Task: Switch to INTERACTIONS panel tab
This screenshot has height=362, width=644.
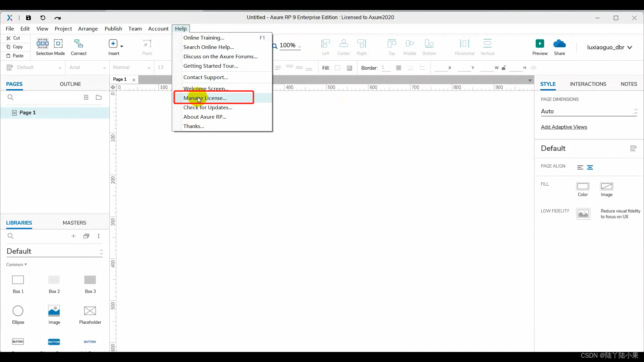Action: coord(588,84)
